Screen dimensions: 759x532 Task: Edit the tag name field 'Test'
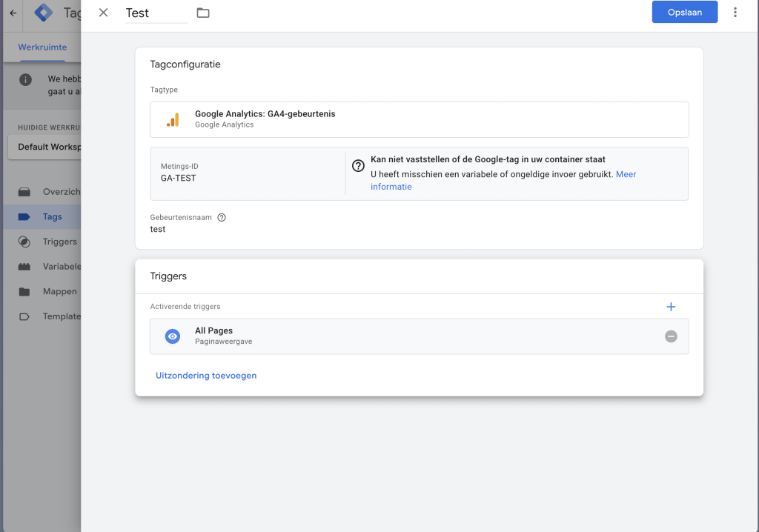[157, 13]
